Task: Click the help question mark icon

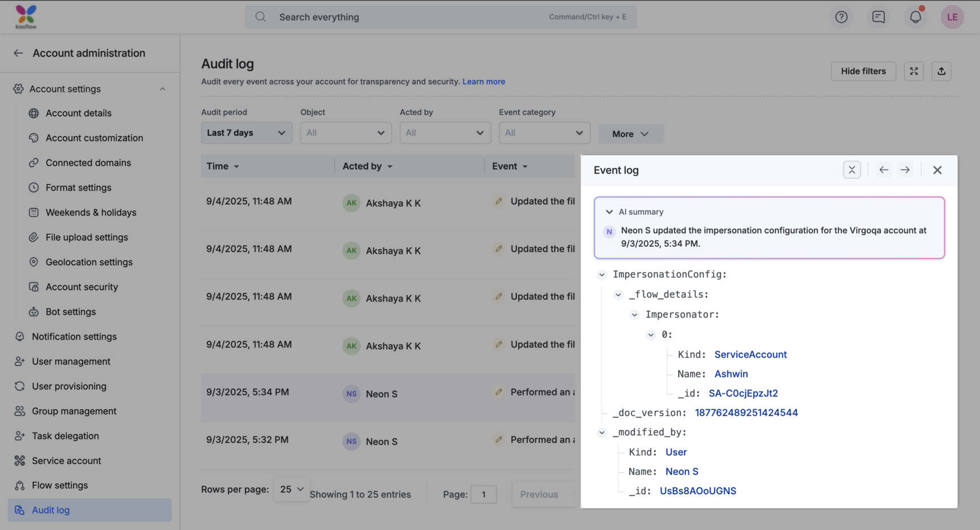Action: pyautogui.click(x=841, y=17)
